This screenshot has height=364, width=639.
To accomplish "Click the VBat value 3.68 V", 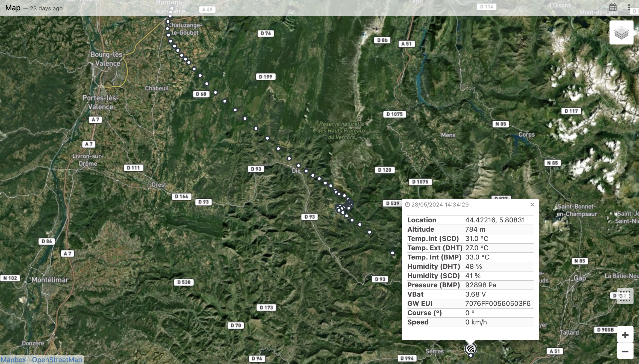I will 475,294.
